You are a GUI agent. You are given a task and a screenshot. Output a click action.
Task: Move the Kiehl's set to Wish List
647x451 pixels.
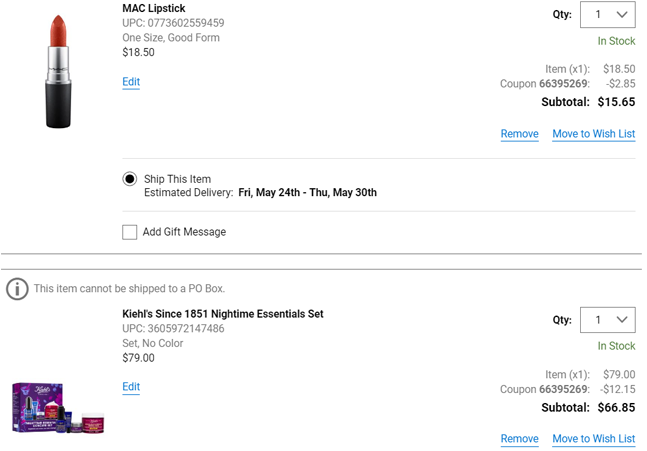click(593, 439)
